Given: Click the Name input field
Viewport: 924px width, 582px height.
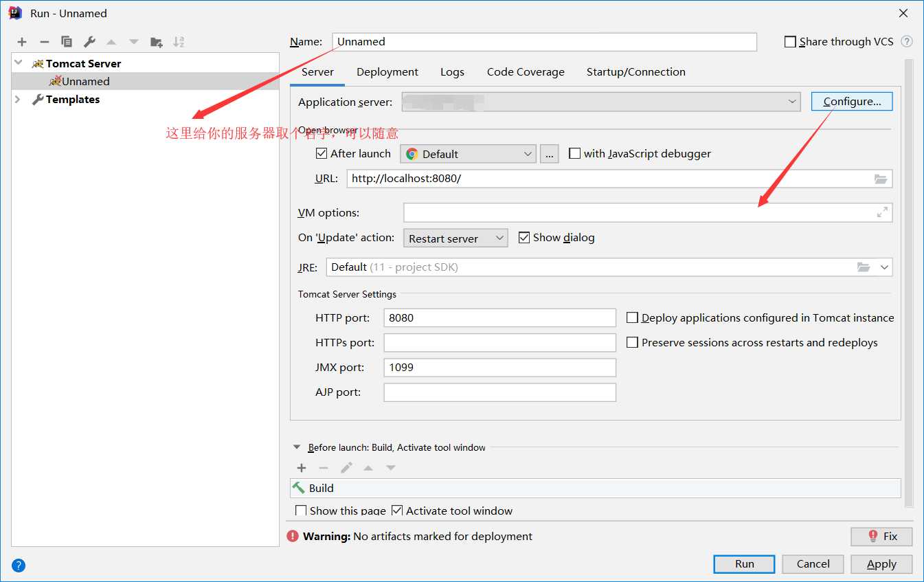Looking at the screenshot, I should point(544,42).
